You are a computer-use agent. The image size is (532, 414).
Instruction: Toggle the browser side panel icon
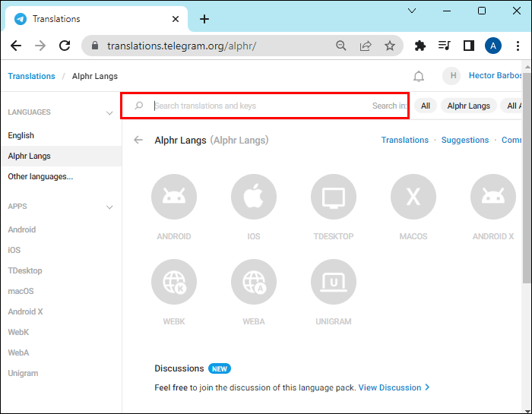coord(469,46)
